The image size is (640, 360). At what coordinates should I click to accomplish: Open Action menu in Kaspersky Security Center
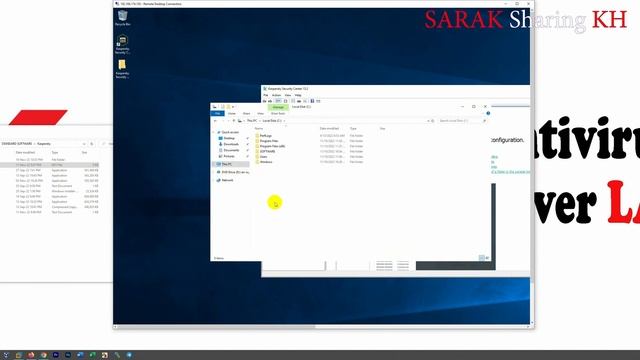tap(276, 95)
